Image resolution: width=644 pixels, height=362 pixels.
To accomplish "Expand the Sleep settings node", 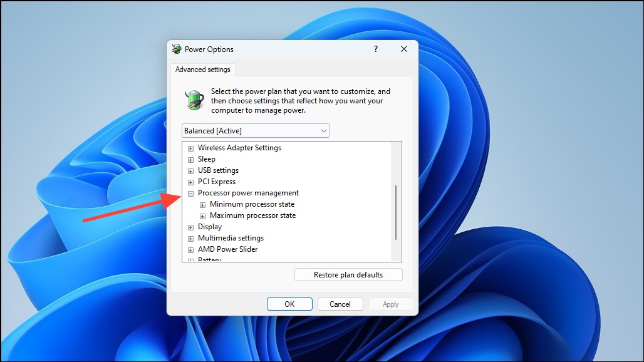I will pyautogui.click(x=190, y=159).
